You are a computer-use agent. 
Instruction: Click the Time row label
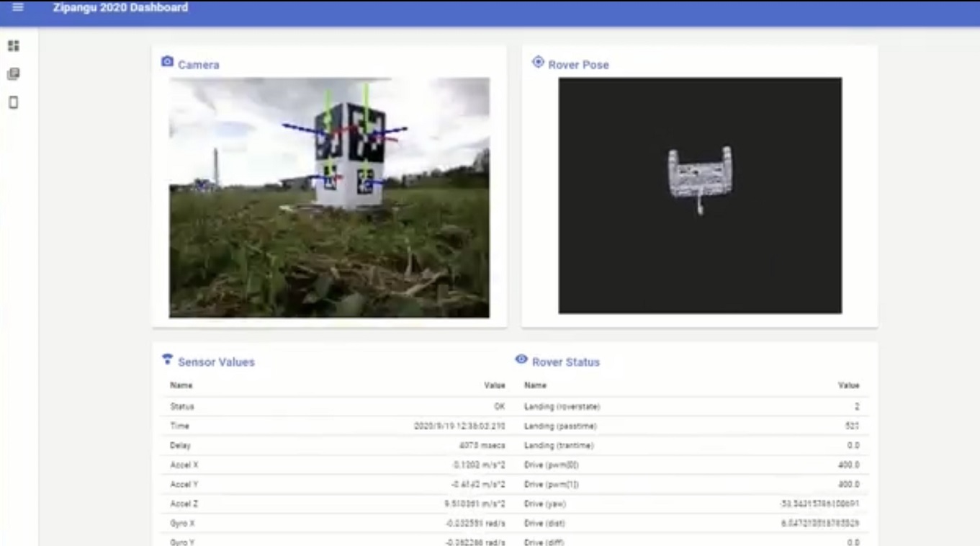click(x=179, y=426)
